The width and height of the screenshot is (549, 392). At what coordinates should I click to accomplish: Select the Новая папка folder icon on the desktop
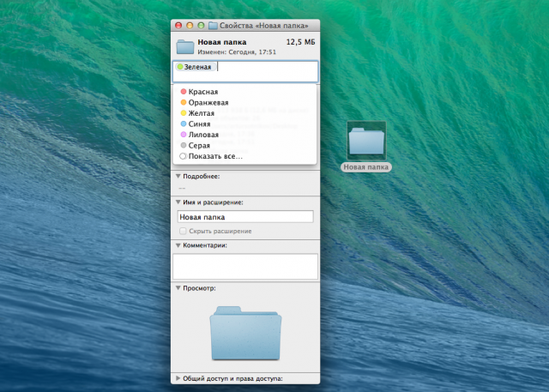pyautogui.click(x=367, y=140)
